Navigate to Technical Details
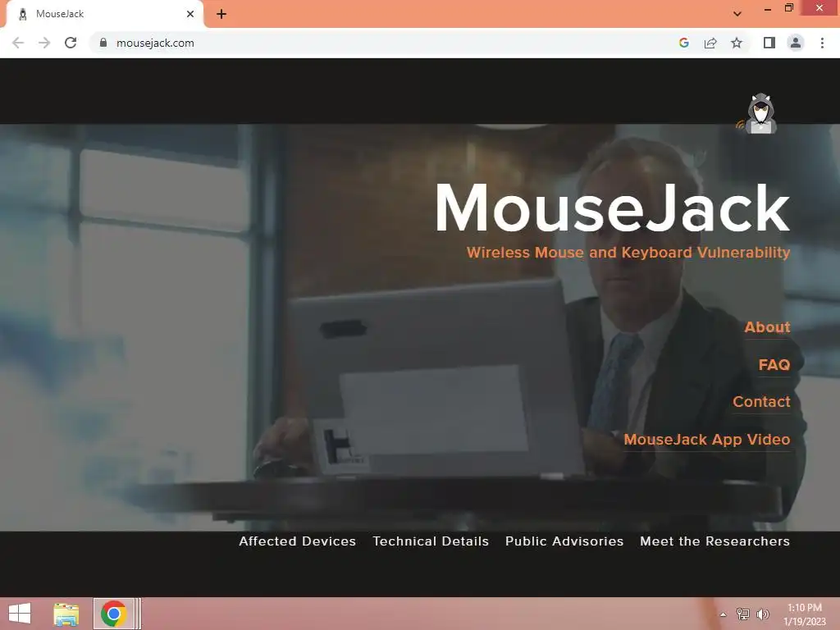840x630 pixels. tap(431, 541)
